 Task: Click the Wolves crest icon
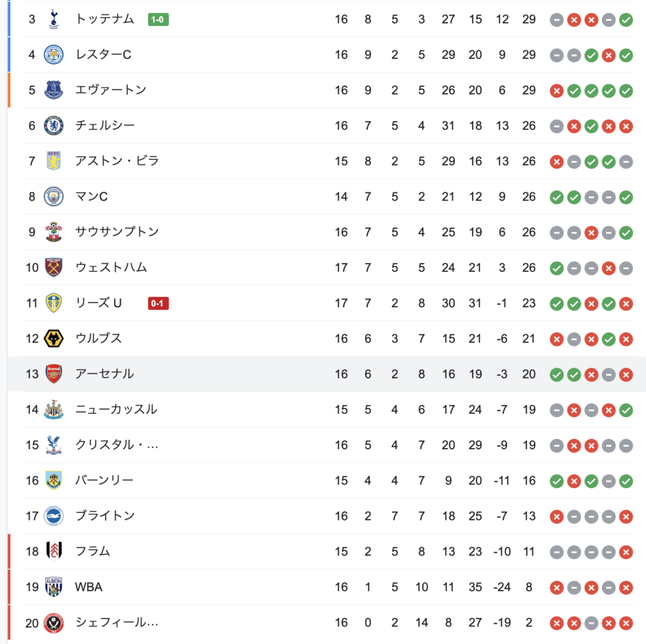click(54, 339)
